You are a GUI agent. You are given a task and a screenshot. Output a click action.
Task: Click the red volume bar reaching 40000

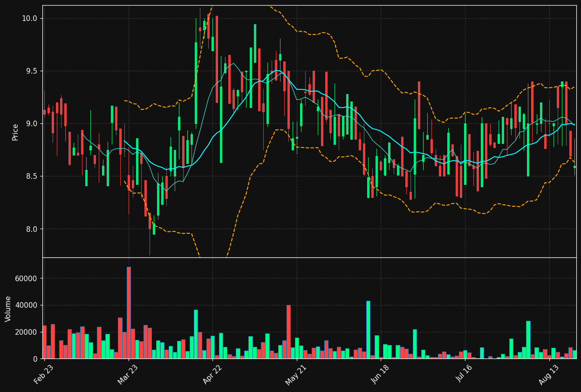coord(288,332)
